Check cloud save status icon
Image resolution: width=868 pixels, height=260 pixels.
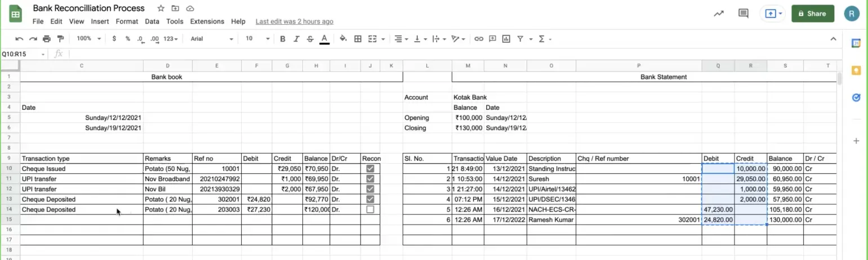(190, 8)
